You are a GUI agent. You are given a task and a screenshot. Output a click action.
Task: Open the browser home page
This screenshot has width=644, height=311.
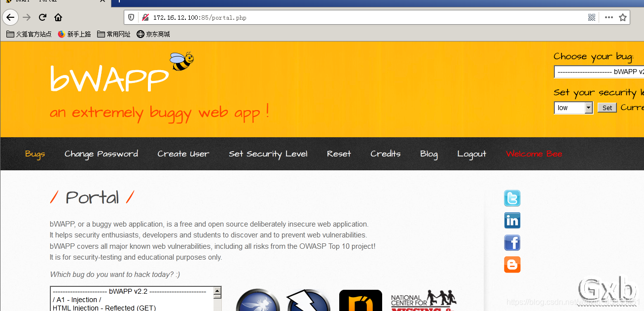point(58,17)
